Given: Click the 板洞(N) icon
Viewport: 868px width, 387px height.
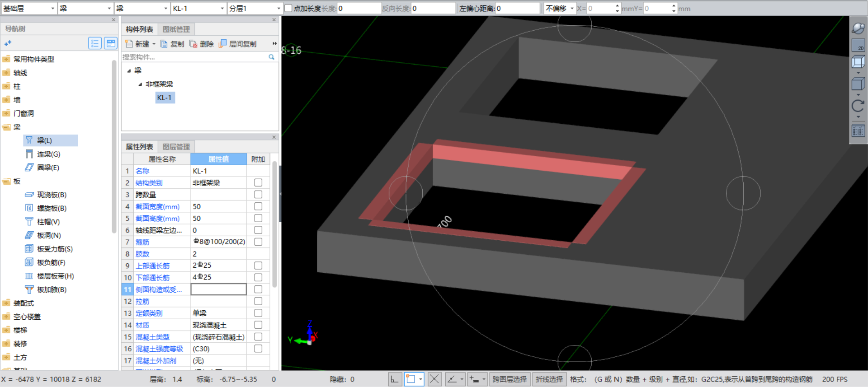Looking at the screenshot, I should pyautogui.click(x=29, y=235).
